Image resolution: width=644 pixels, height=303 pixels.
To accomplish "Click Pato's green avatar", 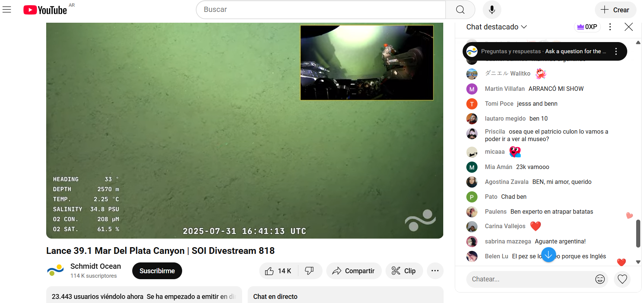I will tap(472, 197).
